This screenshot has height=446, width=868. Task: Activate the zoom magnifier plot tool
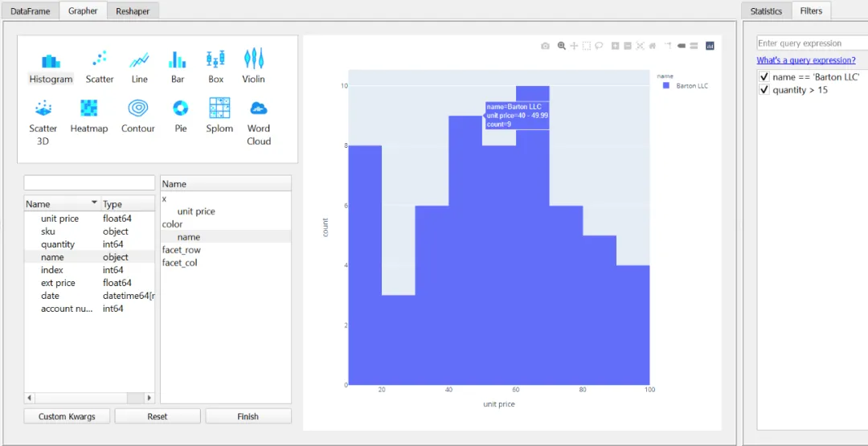tap(561, 46)
